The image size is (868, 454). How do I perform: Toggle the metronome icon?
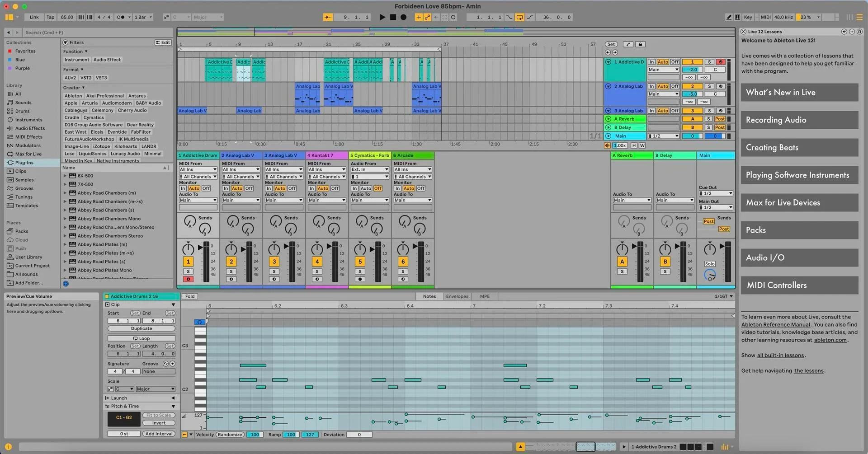[x=120, y=17]
